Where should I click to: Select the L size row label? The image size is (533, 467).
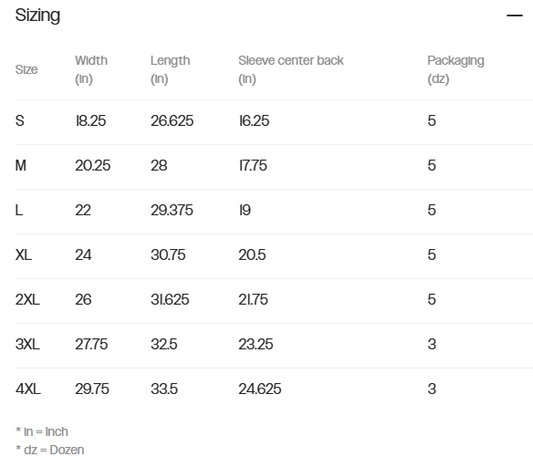(19, 210)
